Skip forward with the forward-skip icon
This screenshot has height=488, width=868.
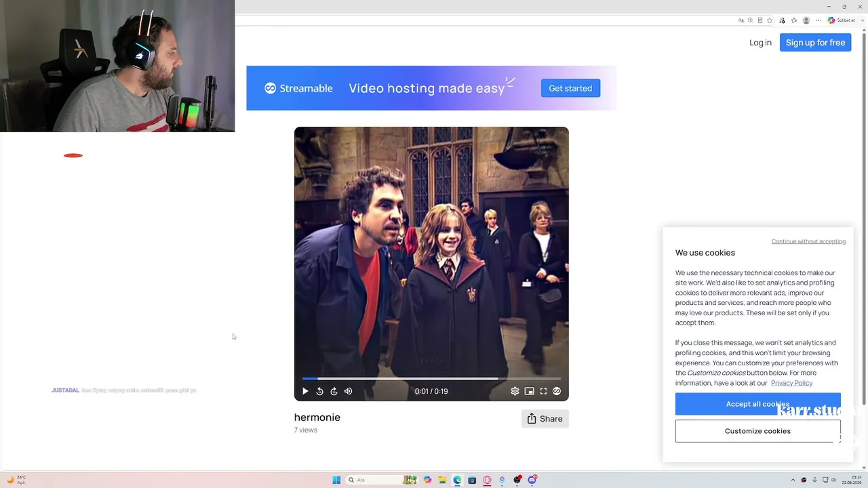pyautogui.click(x=334, y=391)
